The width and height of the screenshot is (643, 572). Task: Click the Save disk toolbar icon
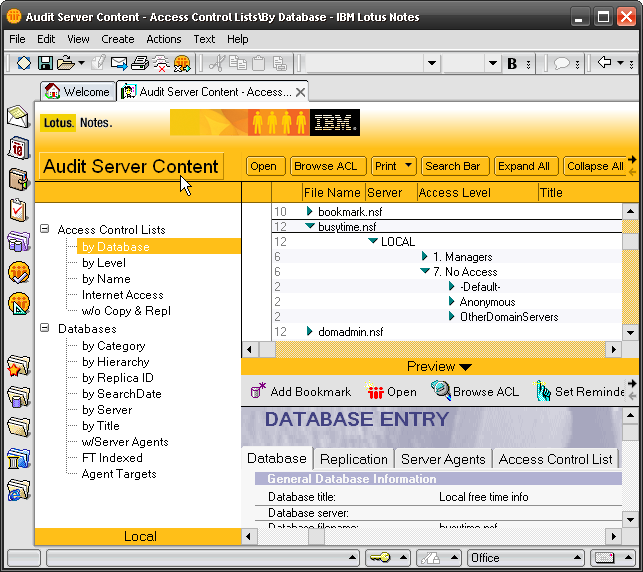[x=45, y=63]
